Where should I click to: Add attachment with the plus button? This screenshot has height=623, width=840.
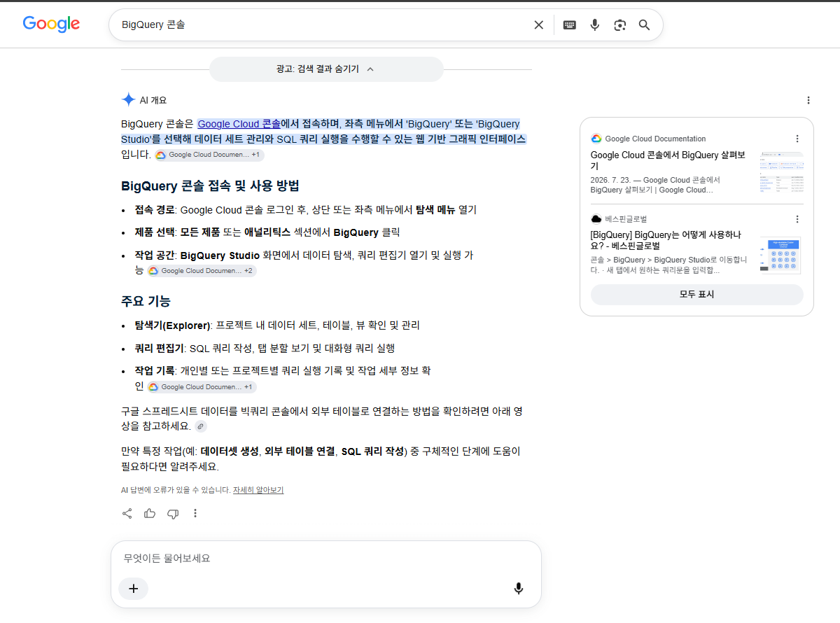[x=133, y=589]
